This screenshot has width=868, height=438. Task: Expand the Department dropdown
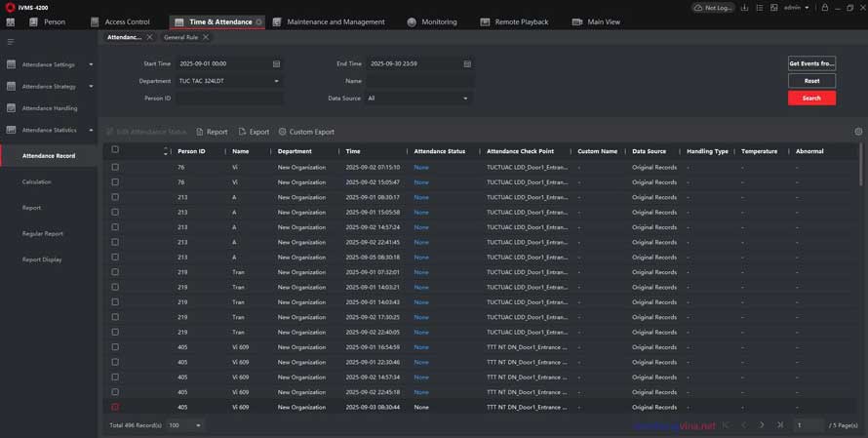click(x=276, y=81)
